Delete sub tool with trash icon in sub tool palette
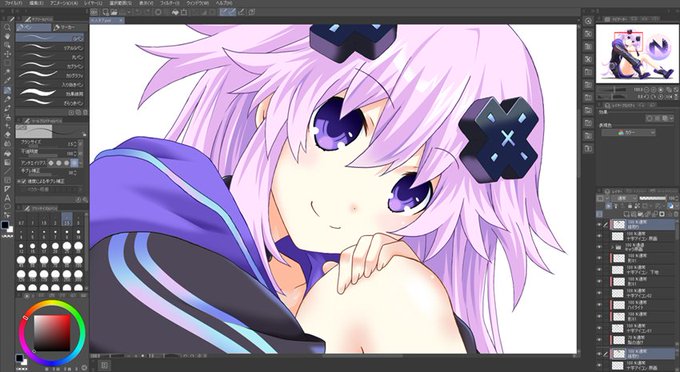 tap(85, 112)
